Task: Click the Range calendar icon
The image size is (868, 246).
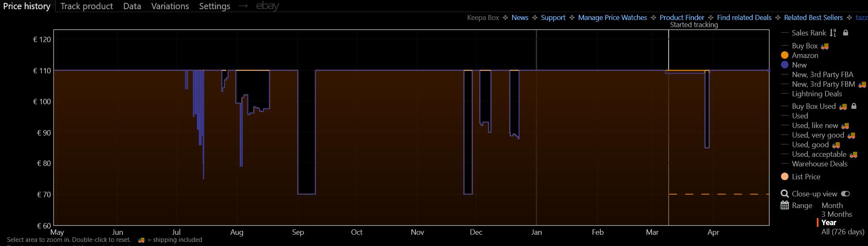Action: coord(785,206)
